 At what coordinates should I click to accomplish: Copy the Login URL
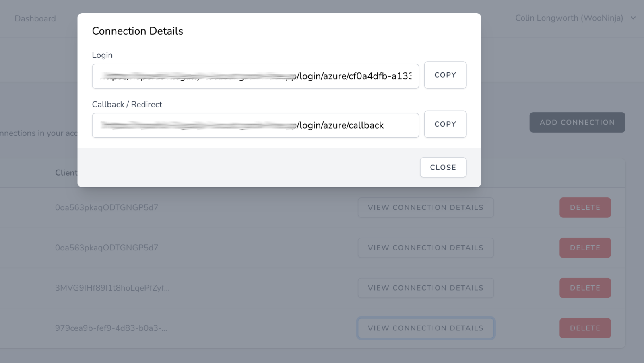tap(445, 75)
